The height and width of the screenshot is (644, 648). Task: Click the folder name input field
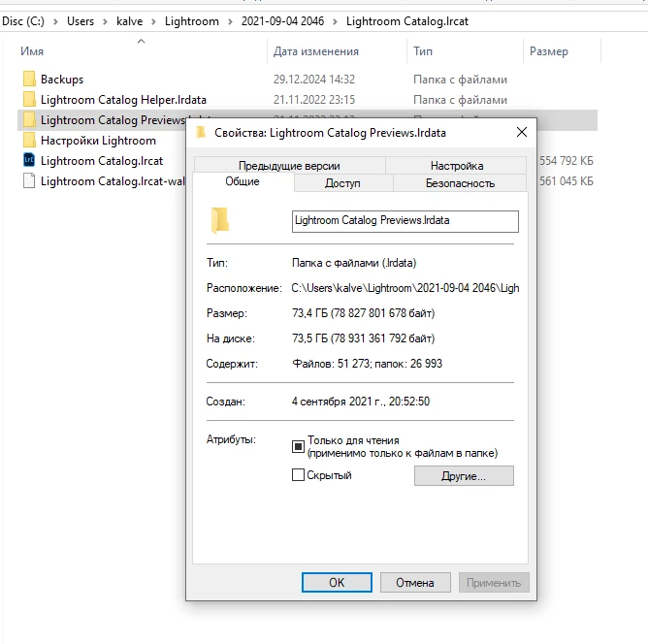point(405,221)
